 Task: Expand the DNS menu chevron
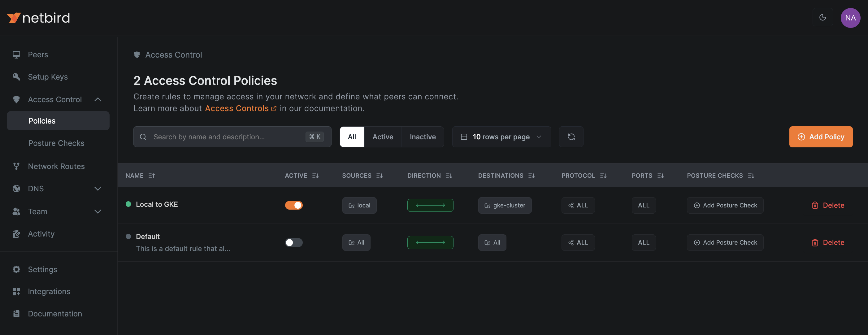coord(98,188)
